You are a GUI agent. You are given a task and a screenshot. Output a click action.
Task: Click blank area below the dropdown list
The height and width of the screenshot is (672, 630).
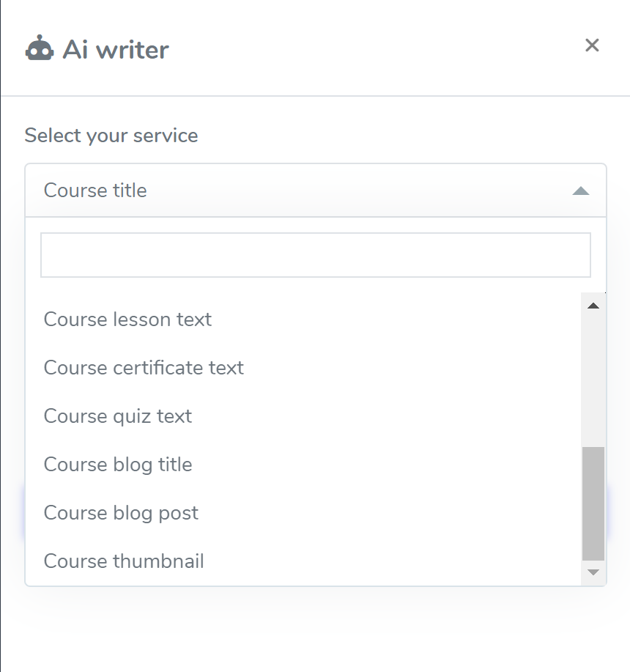[315, 629]
